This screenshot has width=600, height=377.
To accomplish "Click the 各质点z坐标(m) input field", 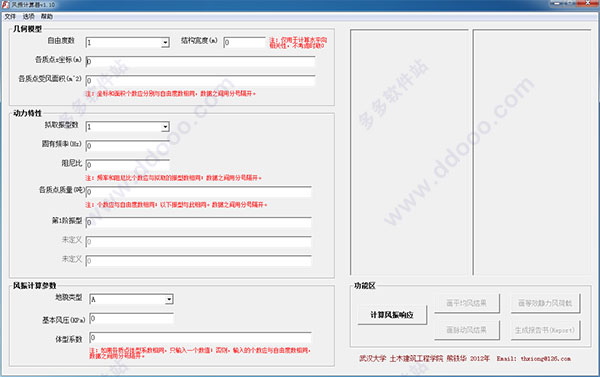I will (x=201, y=61).
